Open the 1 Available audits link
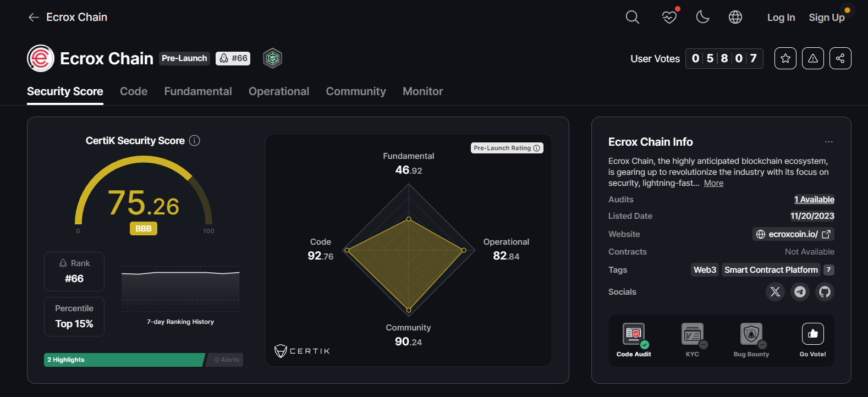The image size is (868, 397). 814,200
